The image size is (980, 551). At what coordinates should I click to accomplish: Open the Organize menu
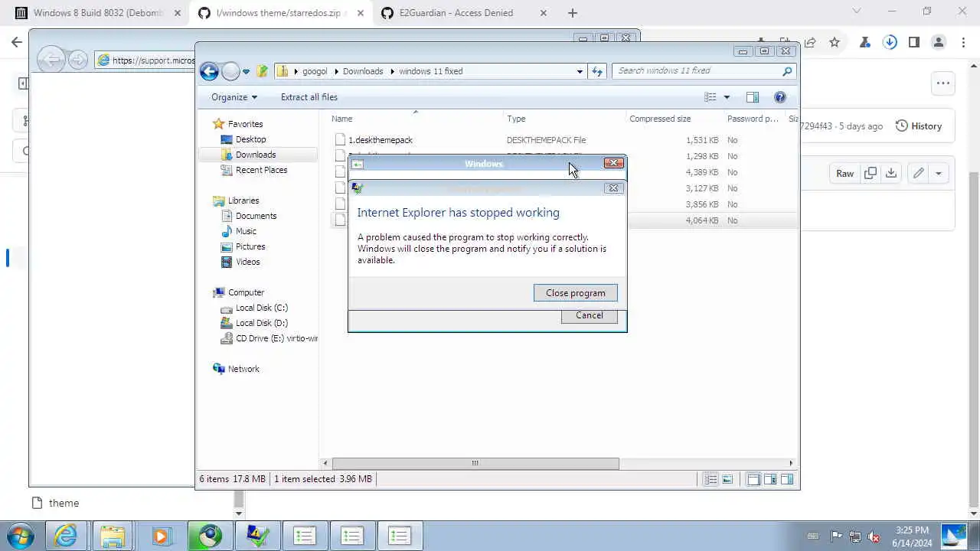coord(234,97)
